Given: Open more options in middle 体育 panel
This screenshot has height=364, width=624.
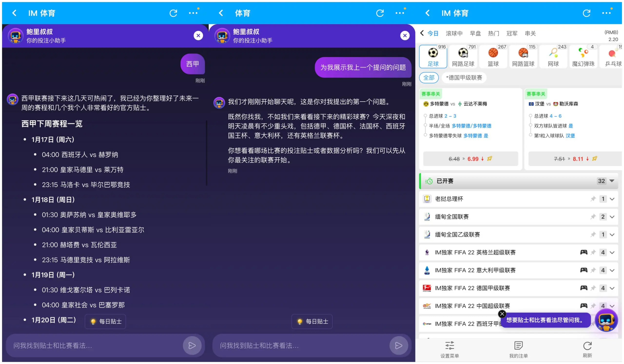Looking at the screenshot, I should click(x=400, y=13).
